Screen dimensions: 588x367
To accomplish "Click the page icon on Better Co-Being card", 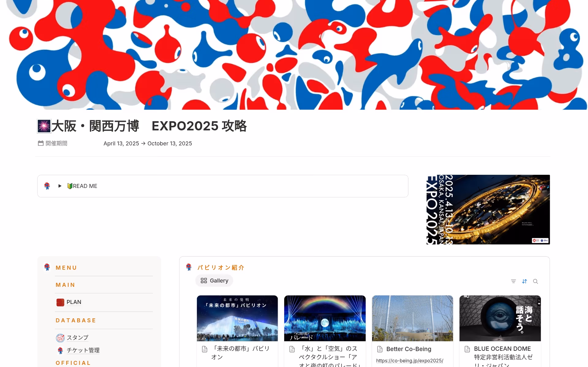I will [x=380, y=349].
